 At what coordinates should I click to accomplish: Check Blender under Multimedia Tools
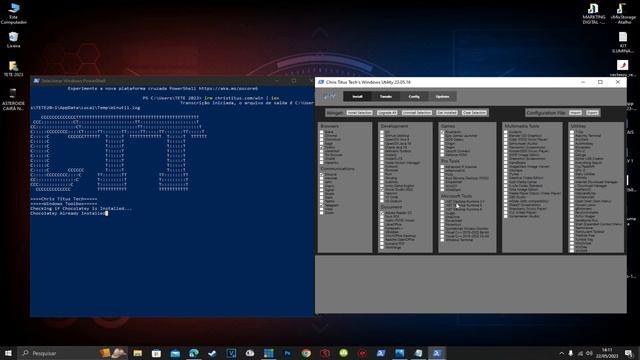coord(506,136)
